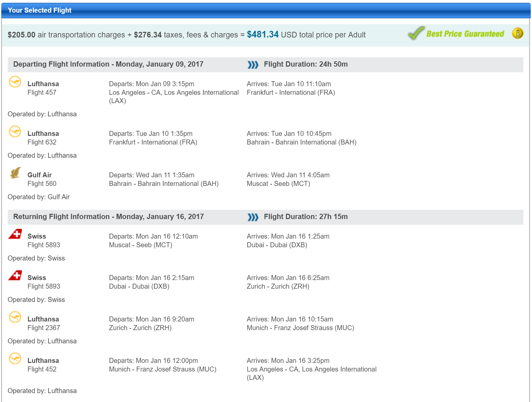
Task: Click the Departing Flight Information heading
Action: click(x=108, y=64)
